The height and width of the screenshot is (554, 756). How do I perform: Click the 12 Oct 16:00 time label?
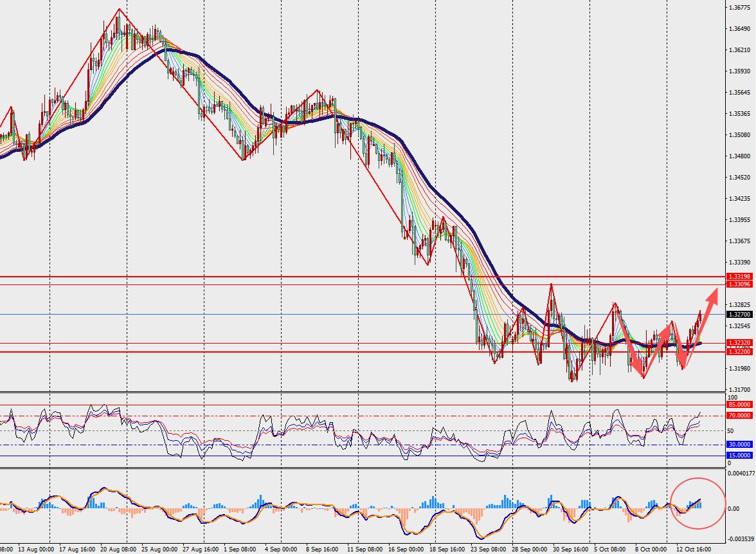point(693,549)
